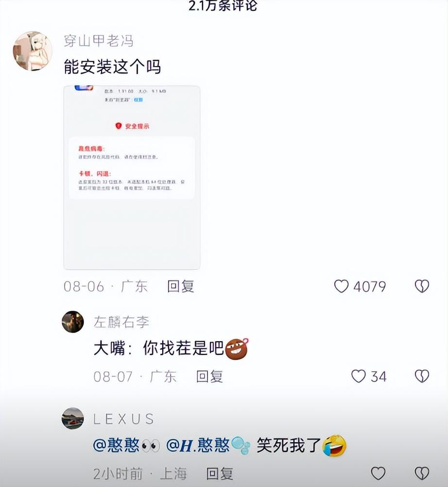Select the reply text 大嘴：你找茬是吧

(x=159, y=348)
